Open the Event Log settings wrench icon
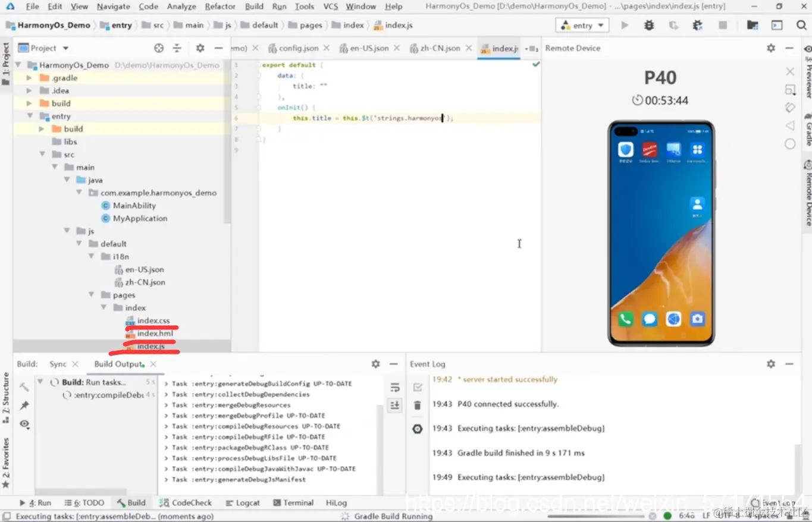This screenshot has height=522, width=812. pyautogui.click(x=418, y=429)
